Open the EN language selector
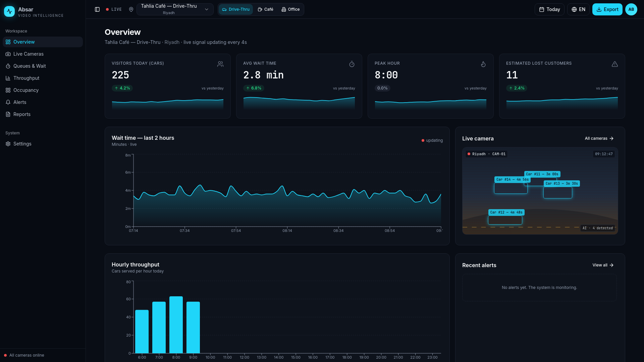 tap(578, 9)
